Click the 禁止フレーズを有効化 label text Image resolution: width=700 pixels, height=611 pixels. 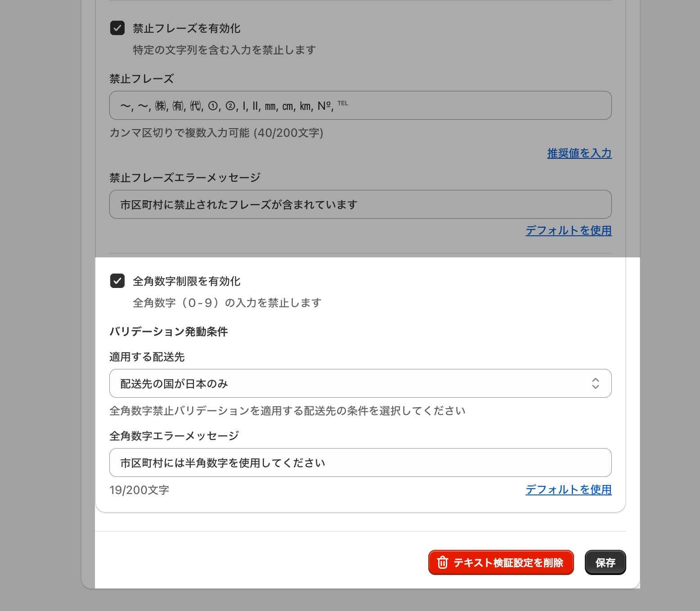coord(186,28)
